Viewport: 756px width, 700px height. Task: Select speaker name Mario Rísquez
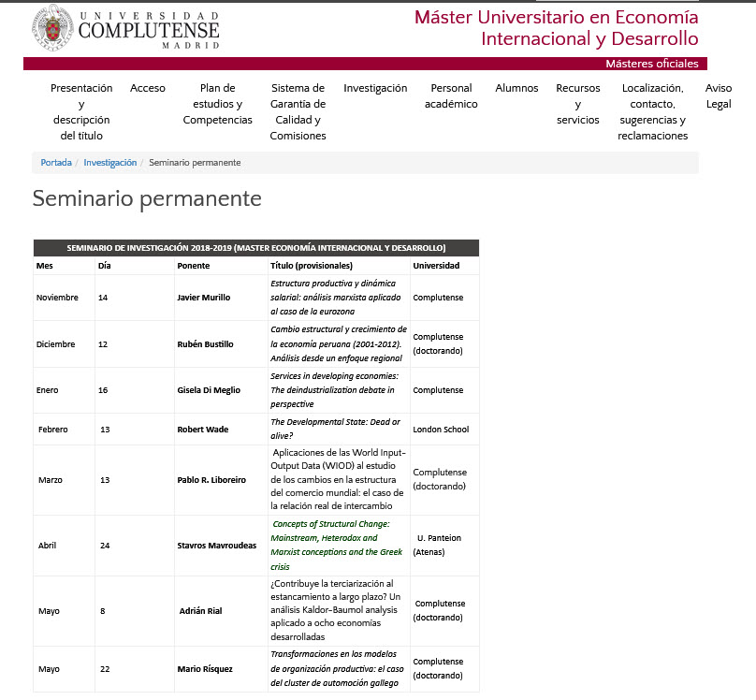click(204, 669)
